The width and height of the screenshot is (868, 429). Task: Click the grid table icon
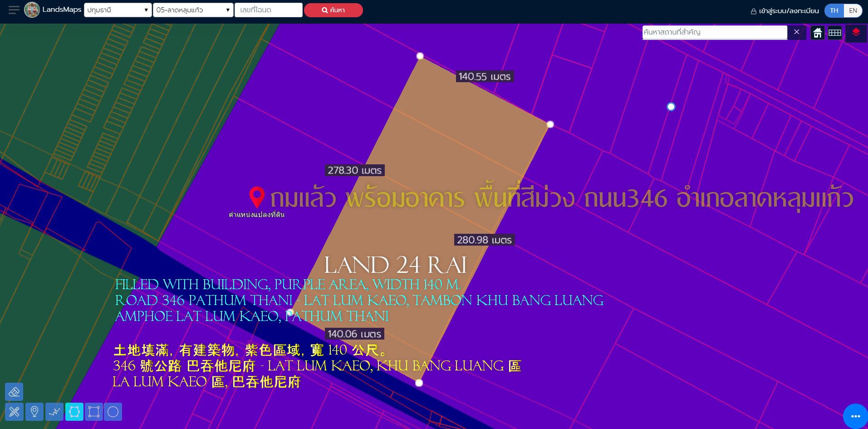tap(834, 33)
